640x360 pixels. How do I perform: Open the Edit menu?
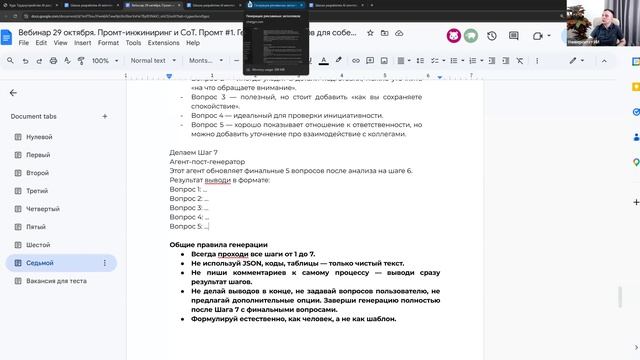pyautogui.click(x=41, y=43)
